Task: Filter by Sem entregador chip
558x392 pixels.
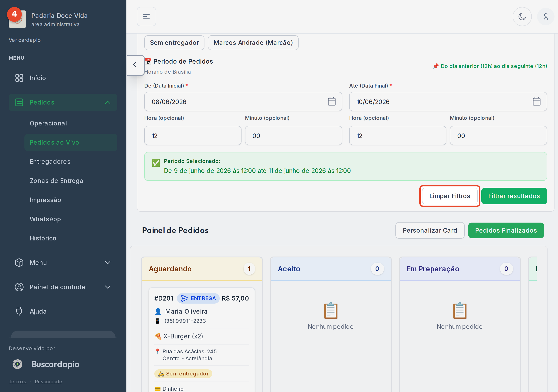Action: pyautogui.click(x=174, y=43)
